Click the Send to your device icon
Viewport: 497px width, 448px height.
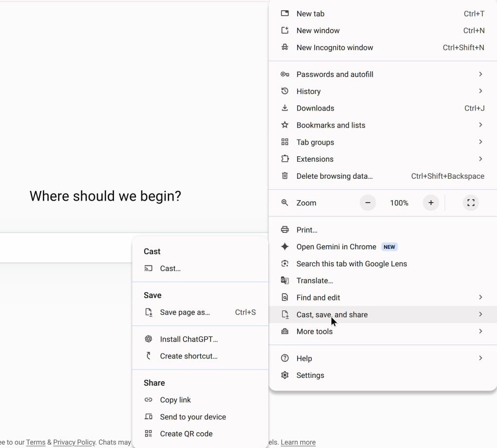[148, 416]
